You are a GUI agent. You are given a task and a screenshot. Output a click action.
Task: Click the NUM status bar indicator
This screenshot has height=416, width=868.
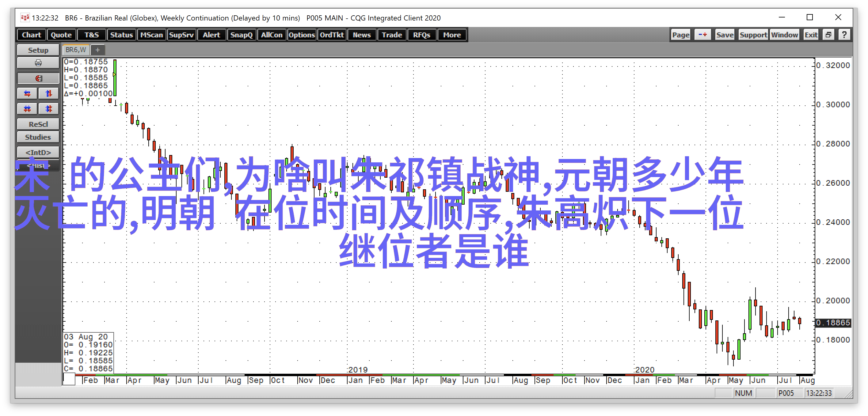[x=743, y=393]
